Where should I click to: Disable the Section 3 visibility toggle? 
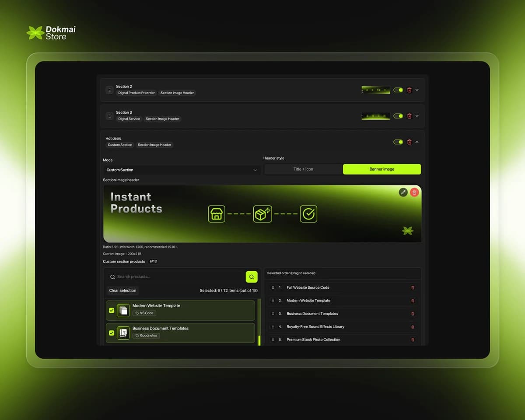pos(398,116)
